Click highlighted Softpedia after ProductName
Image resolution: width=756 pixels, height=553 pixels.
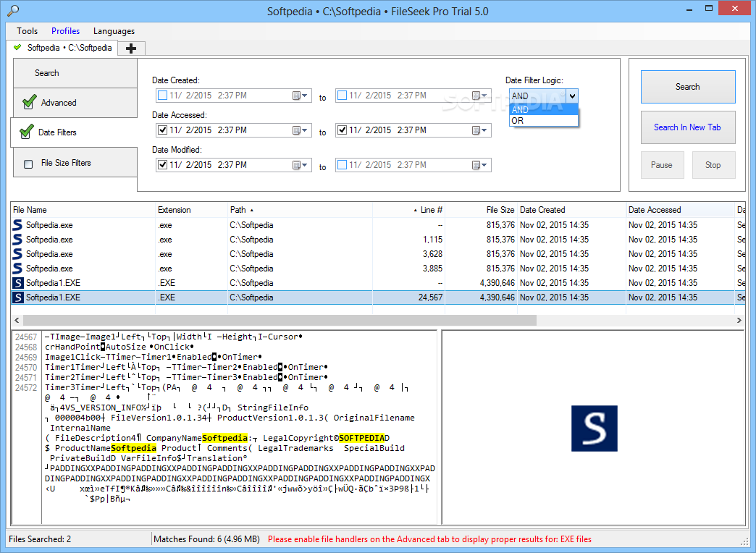click(x=133, y=448)
